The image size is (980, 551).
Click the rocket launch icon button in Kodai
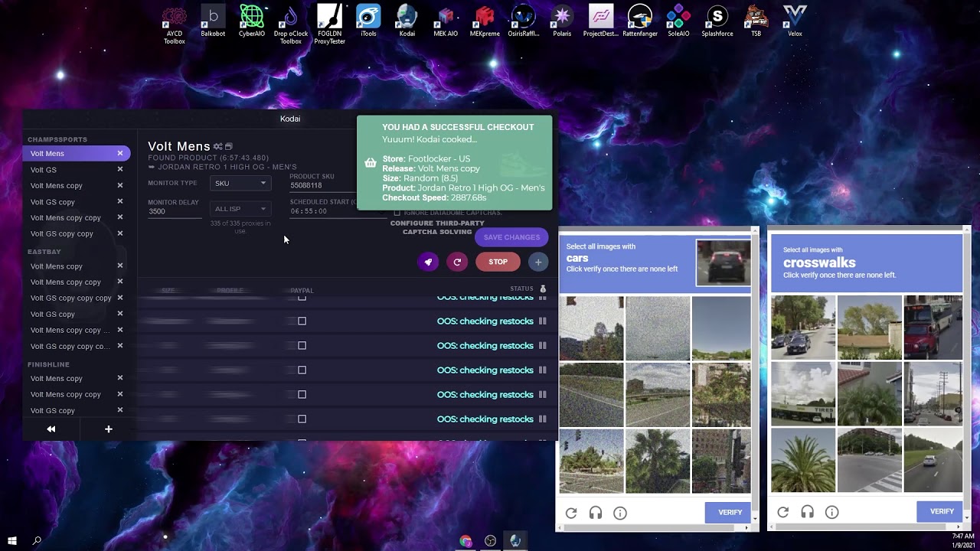click(x=428, y=262)
